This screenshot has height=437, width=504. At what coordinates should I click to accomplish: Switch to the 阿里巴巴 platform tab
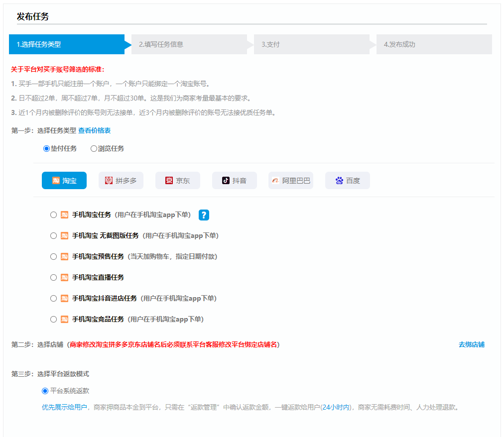[x=291, y=181]
